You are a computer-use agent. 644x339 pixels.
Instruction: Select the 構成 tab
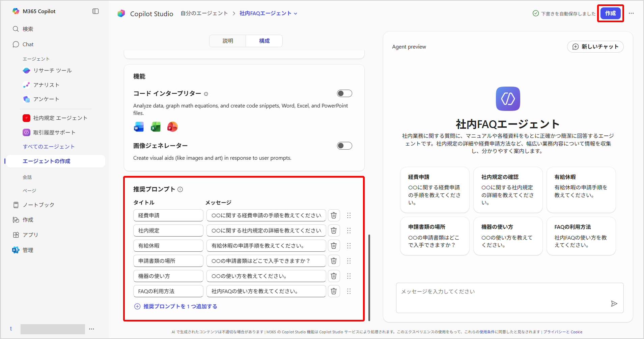point(264,41)
